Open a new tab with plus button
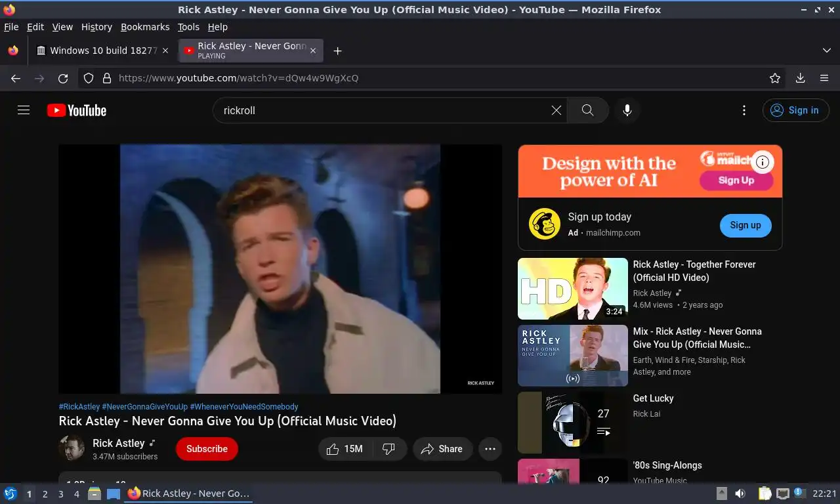 [337, 51]
